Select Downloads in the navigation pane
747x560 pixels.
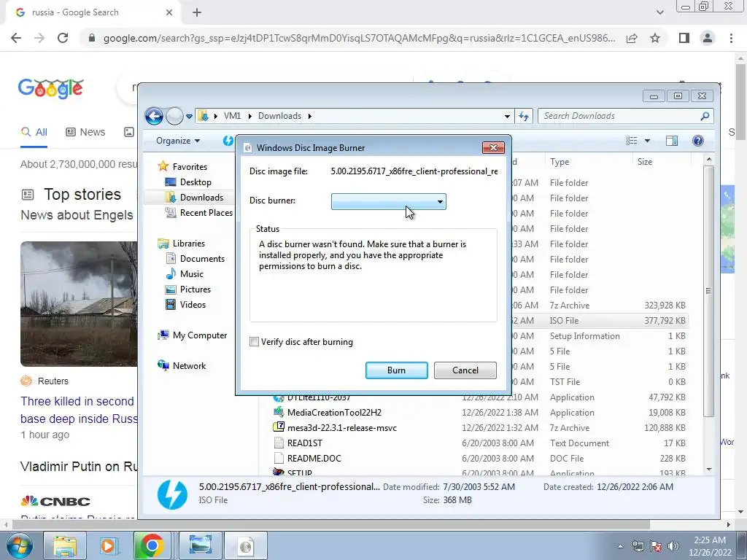201,198
